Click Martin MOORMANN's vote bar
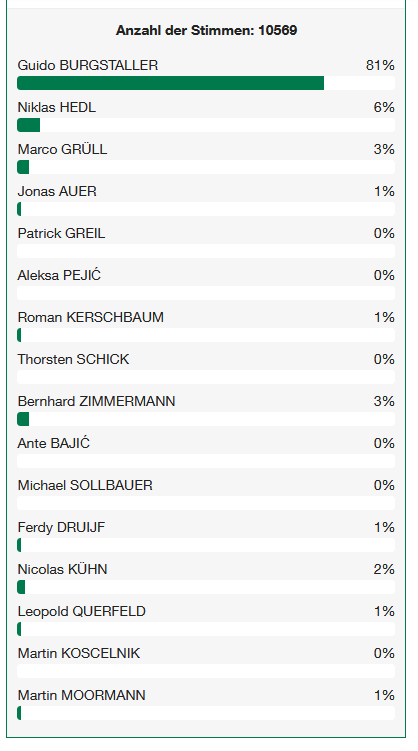 coord(206,713)
